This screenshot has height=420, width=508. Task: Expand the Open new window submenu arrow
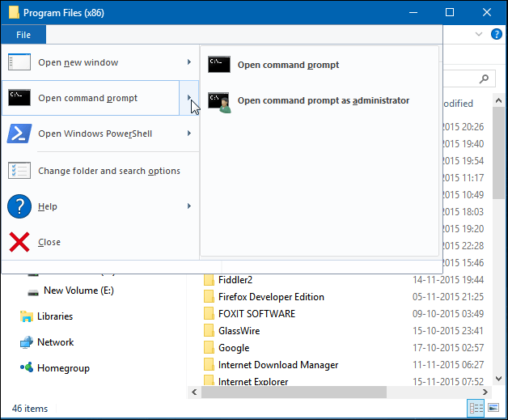click(x=189, y=62)
